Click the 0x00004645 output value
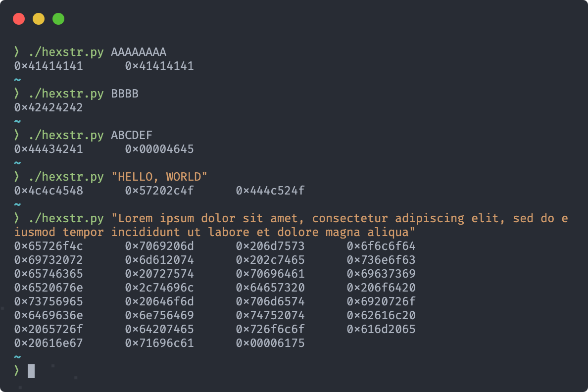Image resolution: width=588 pixels, height=392 pixels. point(159,149)
